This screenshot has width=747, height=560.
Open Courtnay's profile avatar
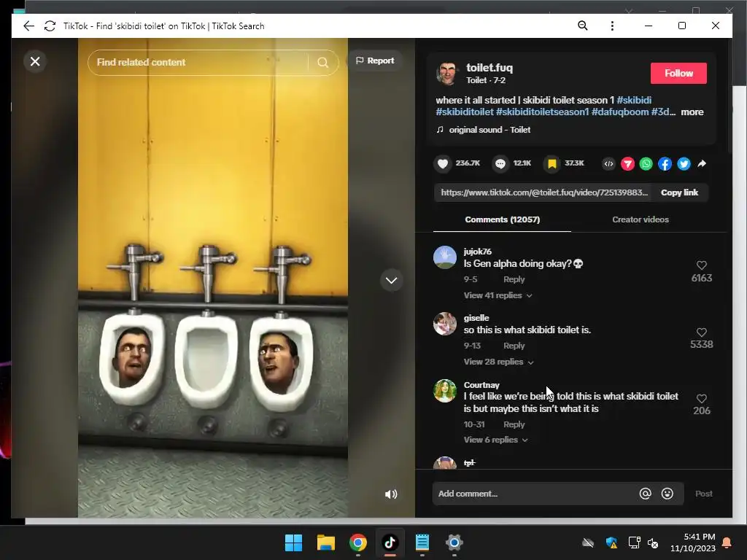tap(445, 391)
